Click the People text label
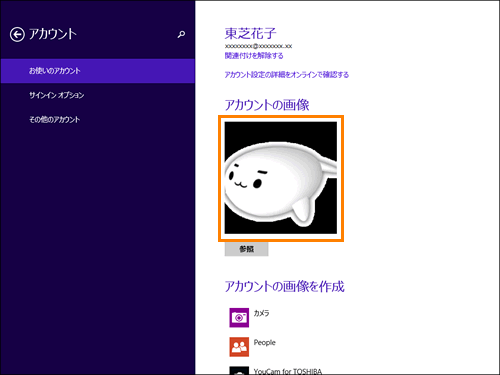 pyautogui.click(x=265, y=342)
